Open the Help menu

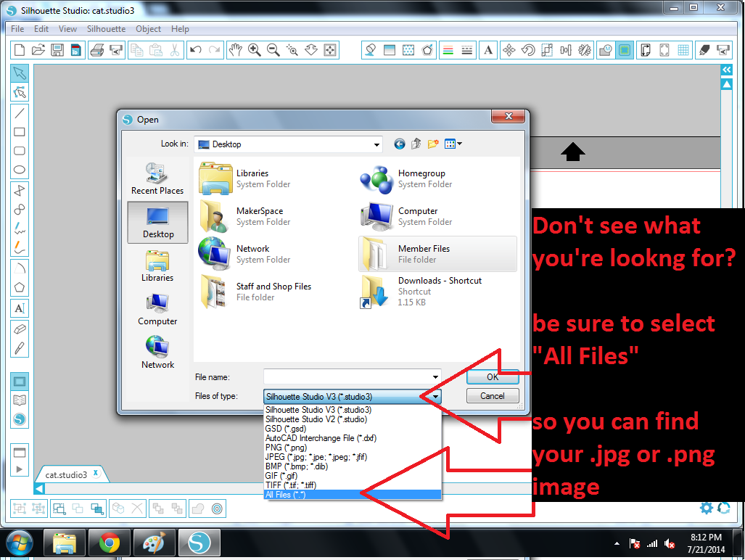click(x=180, y=29)
